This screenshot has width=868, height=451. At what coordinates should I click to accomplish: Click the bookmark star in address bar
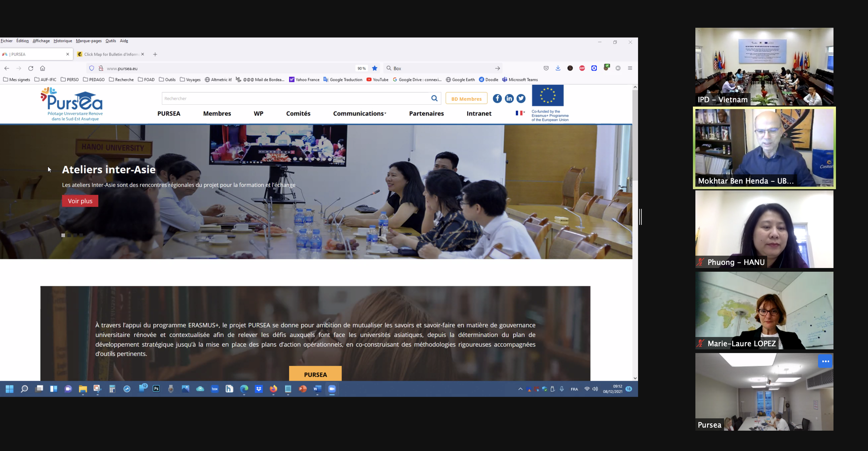pos(375,68)
